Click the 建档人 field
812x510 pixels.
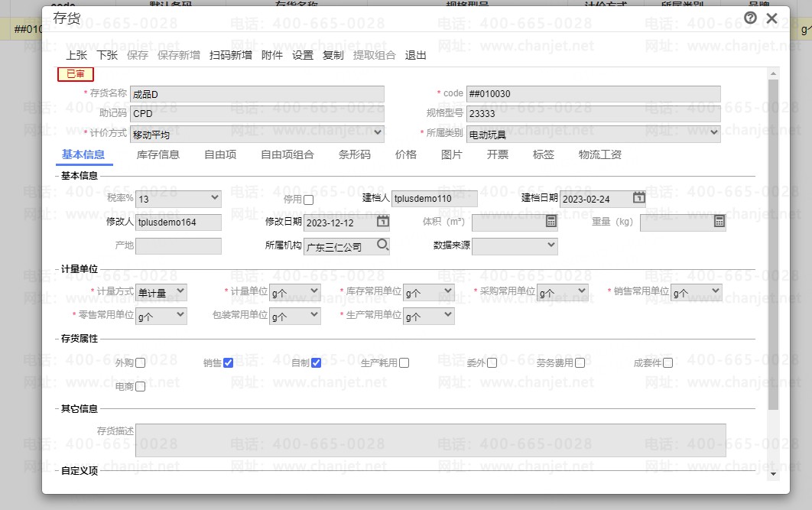pyautogui.click(x=434, y=198)
